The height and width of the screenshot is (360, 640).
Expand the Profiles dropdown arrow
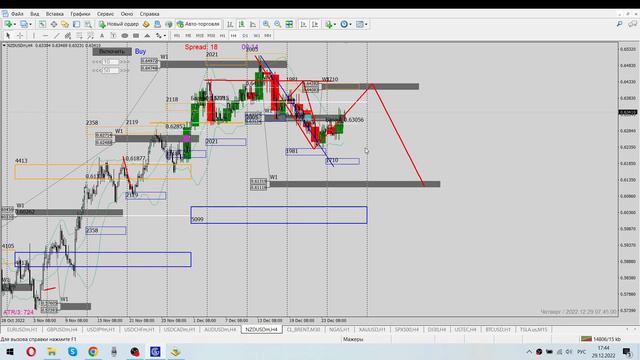point(31,24)
